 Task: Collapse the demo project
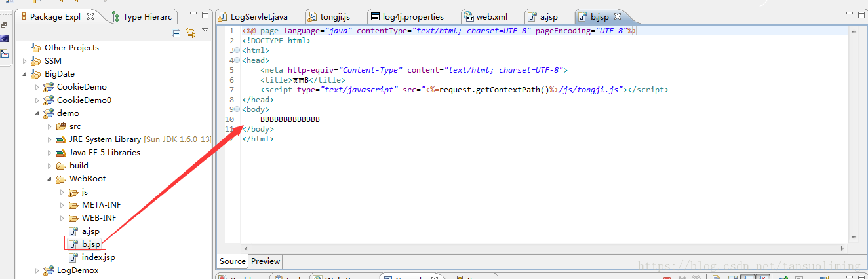(37, 113)
